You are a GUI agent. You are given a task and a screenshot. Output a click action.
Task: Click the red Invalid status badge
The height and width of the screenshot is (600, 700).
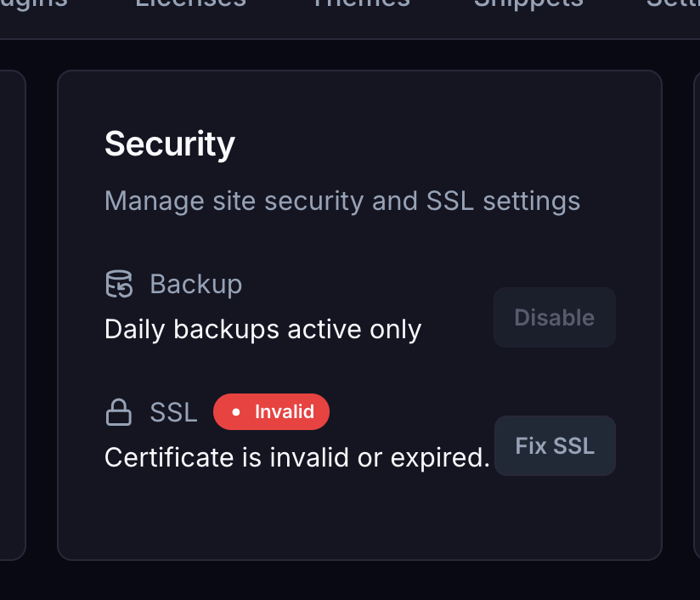(272, 412)
